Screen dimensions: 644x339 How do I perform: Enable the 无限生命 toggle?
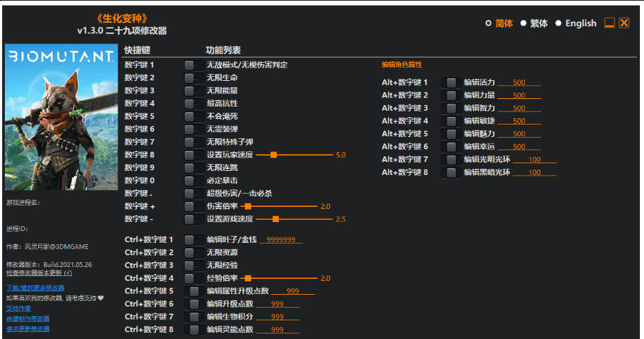[194, 77]
